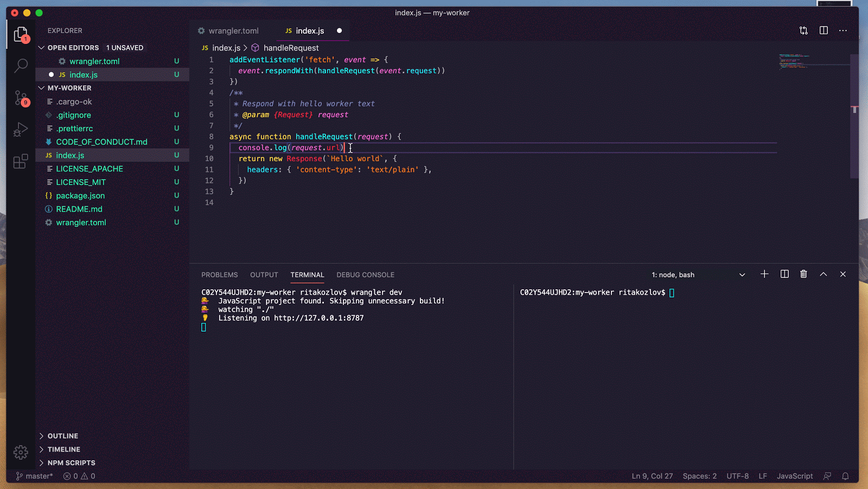Viewport: 868px width, 489px height.
Task: Switch to the wrangler.toml editor tab
Action: click(x=233, y=31)
